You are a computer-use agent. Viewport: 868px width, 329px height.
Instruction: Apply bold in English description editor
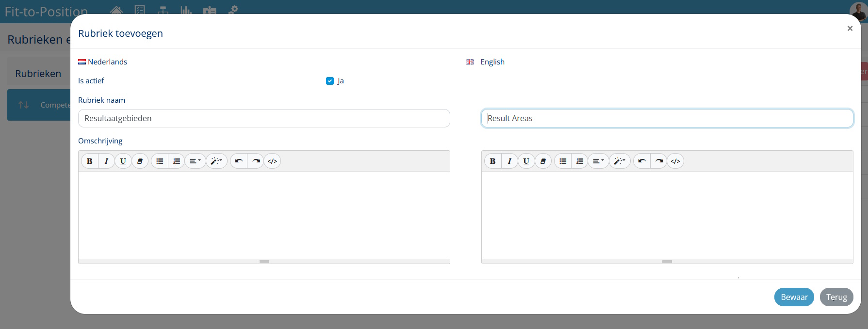(x=492, y=161)
